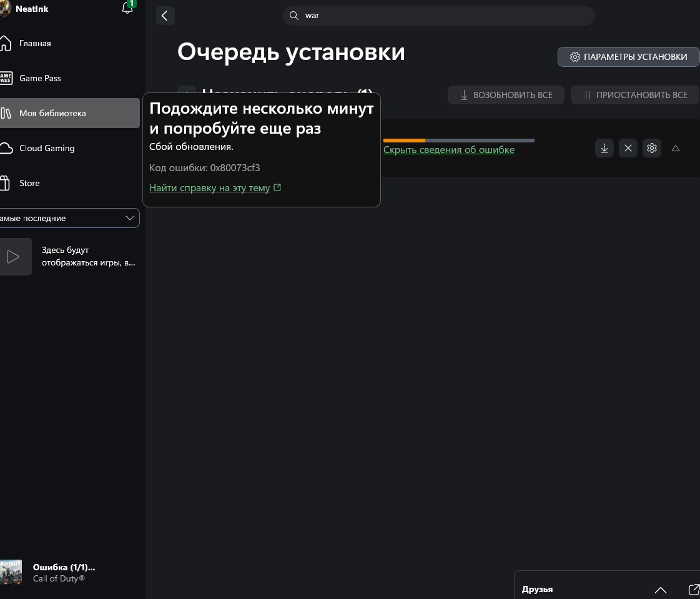The image size is (700, 599).
Task: Cancel the queued install with X icon
Action: (x=628, y=148)
